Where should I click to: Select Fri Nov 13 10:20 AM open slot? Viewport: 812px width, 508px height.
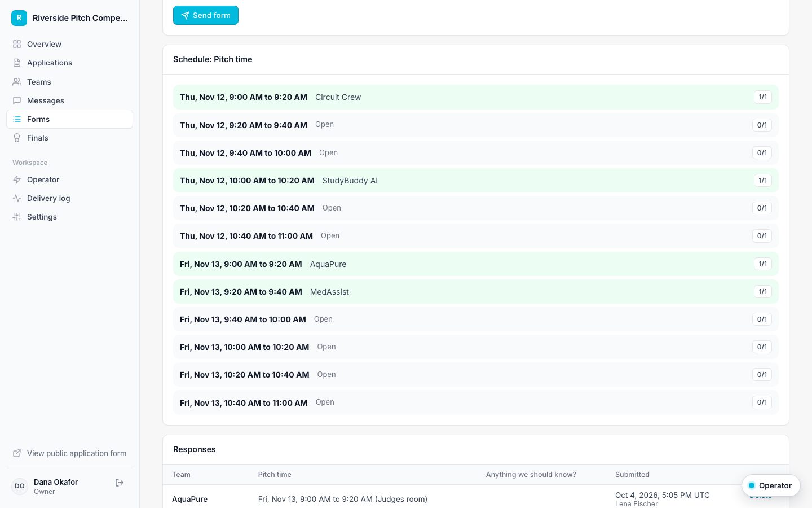click(x=476, y=375)
